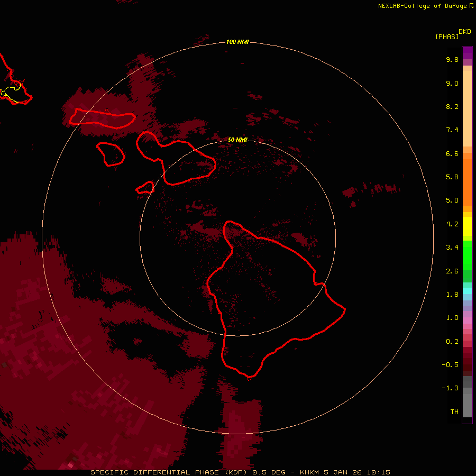Click the -1.3 scale value
Screen dimensions: 476x476
pyautogui.click(x=450, y=388)
